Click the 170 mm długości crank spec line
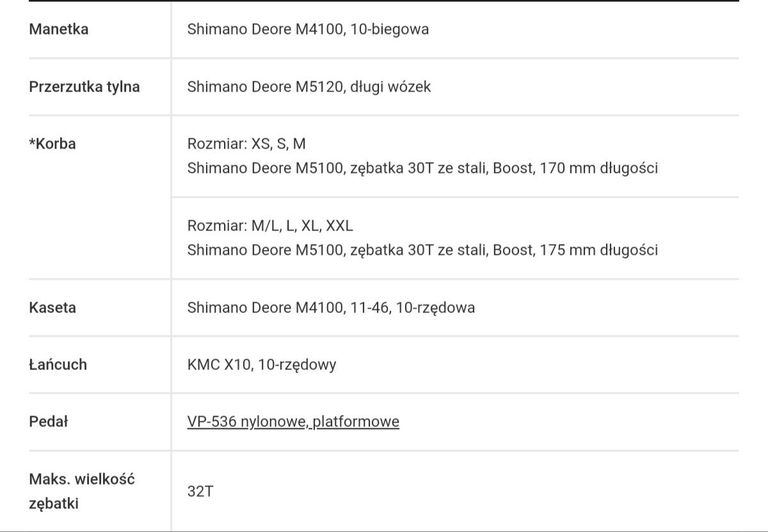Image resolution: width=768 pixels, height=532 pixels. (422, 168)
